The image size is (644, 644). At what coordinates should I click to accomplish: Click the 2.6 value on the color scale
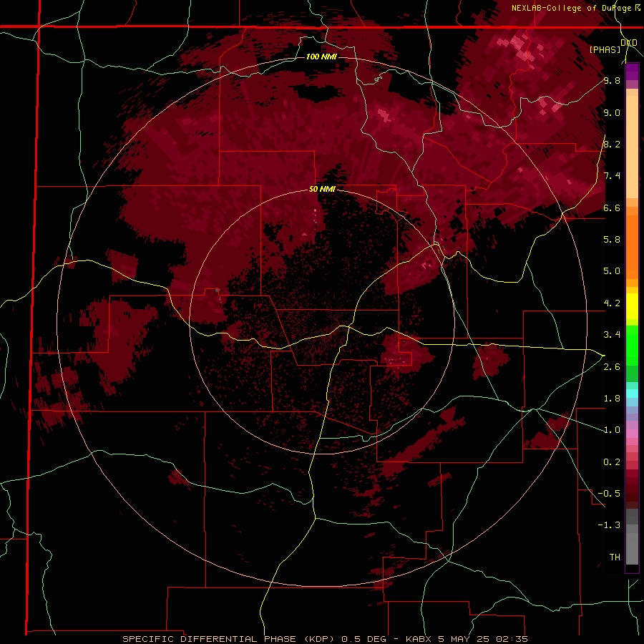click(x=612, y=367)
